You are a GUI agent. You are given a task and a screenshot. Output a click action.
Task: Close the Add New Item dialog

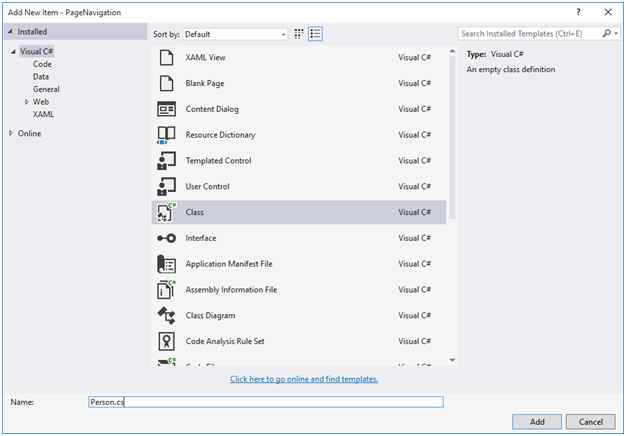[608, 12]
